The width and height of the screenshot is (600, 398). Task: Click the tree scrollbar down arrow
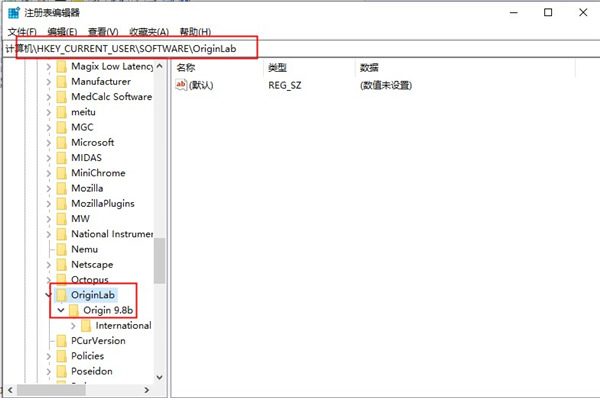click(160, 377)
